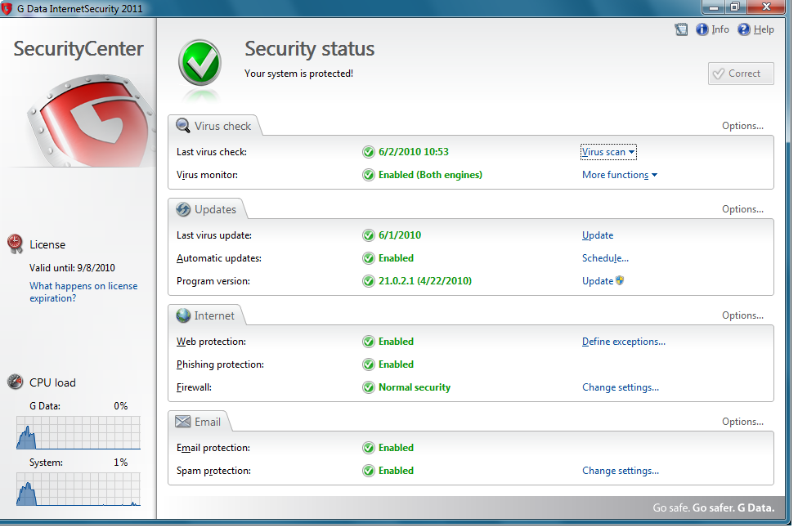Open Help via the question mark icon

[x=744, y=29]
